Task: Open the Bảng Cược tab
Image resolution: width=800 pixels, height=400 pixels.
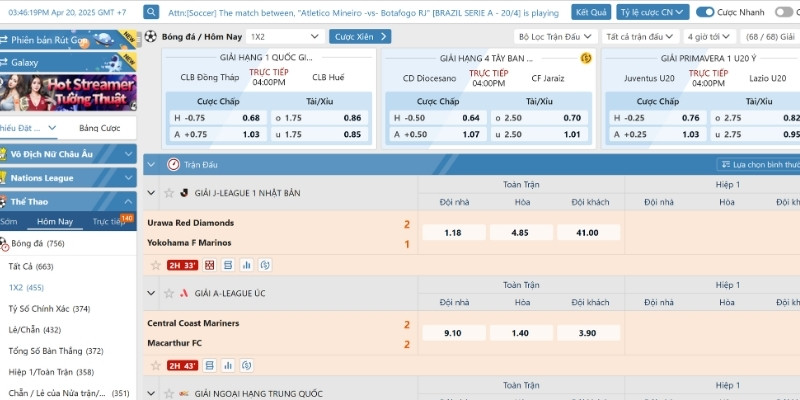Action: click(99, 128)
